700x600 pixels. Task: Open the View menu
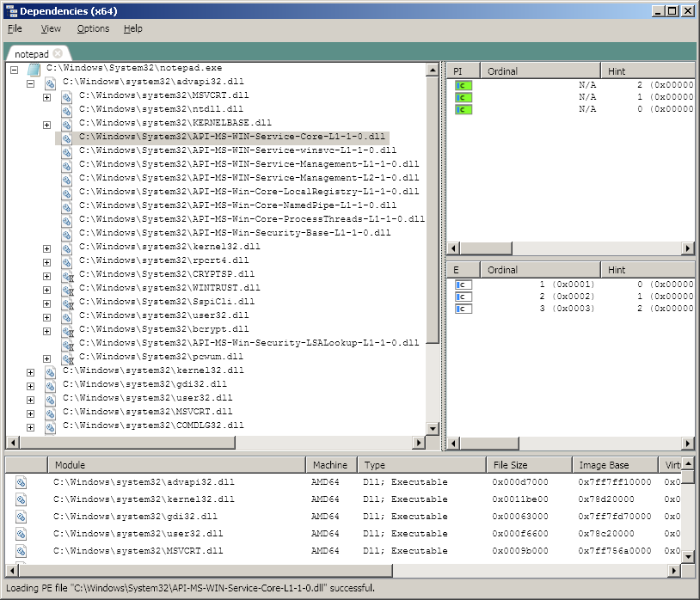[x=51, y=28]
